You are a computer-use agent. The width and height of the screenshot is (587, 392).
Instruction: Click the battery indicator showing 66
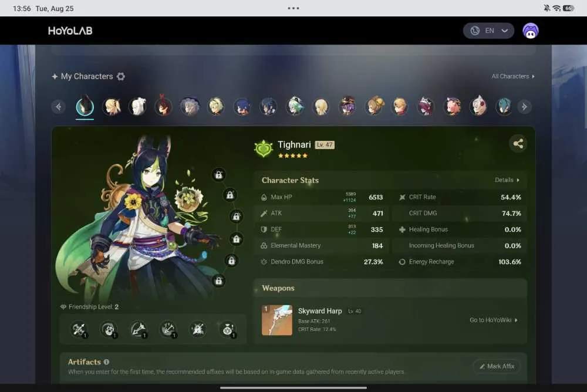[569, 8]
